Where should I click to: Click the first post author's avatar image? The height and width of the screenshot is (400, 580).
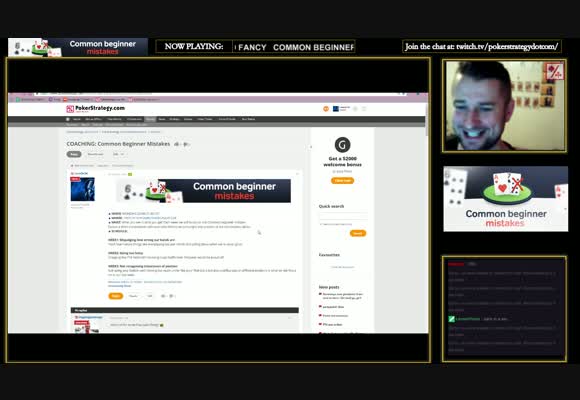click(82, 189)
